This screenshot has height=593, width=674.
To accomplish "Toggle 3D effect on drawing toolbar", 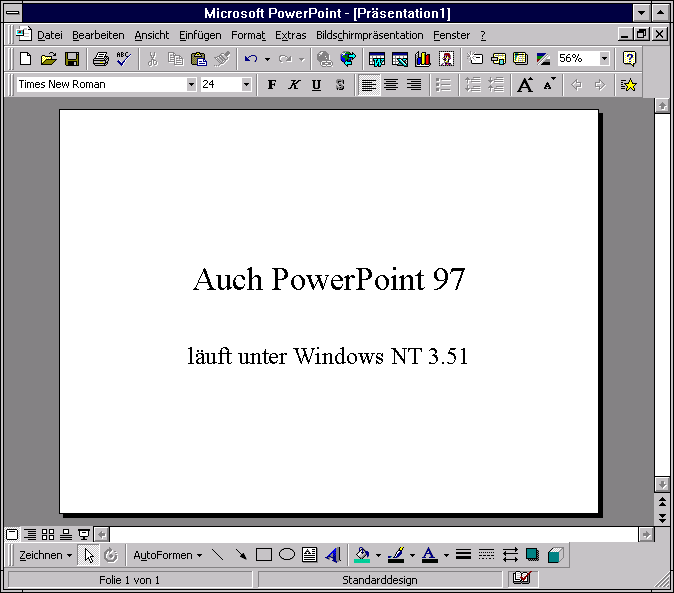I will click(x=555, y=555).
